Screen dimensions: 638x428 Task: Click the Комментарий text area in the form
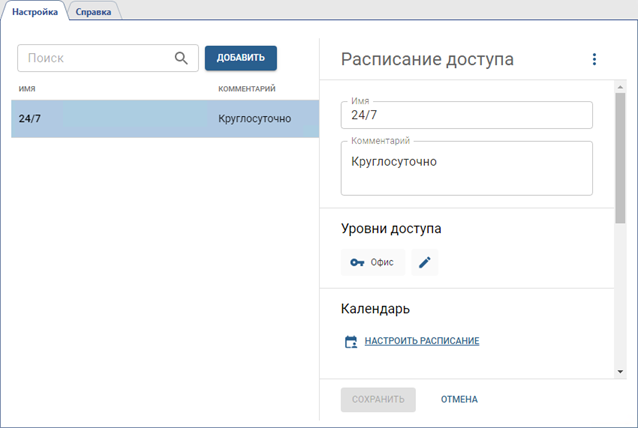pyautogui.click(x=466, y=168)
